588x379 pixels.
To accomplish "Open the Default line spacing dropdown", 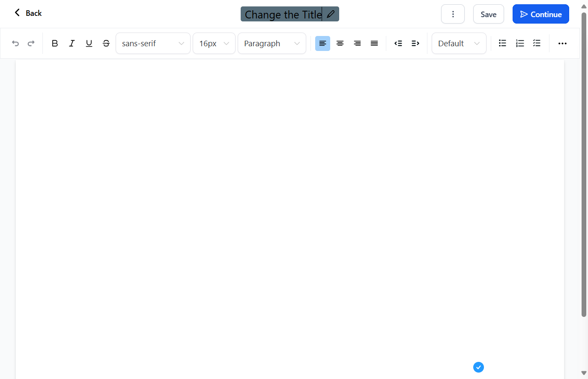I will pyautogui.click(x=459, y=43).
